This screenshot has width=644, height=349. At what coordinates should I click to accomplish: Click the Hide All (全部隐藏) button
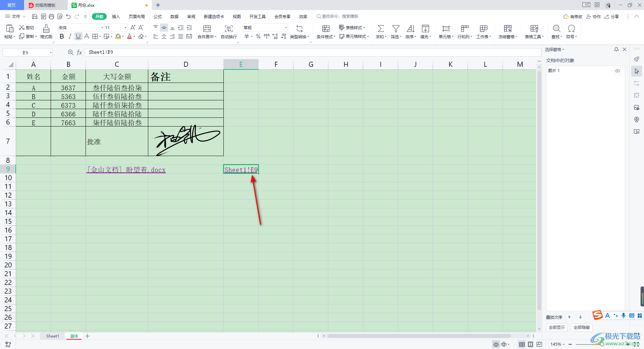coord(582,327)
